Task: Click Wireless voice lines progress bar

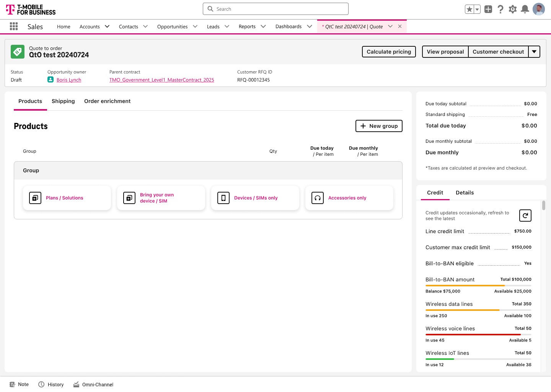Action: click(478, 335)
